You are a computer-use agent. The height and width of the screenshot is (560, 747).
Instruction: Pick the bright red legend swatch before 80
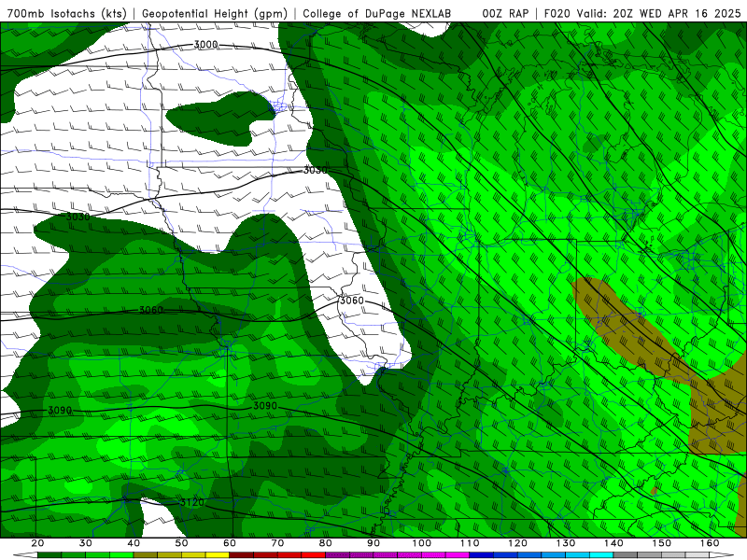(x=314, y=555)
